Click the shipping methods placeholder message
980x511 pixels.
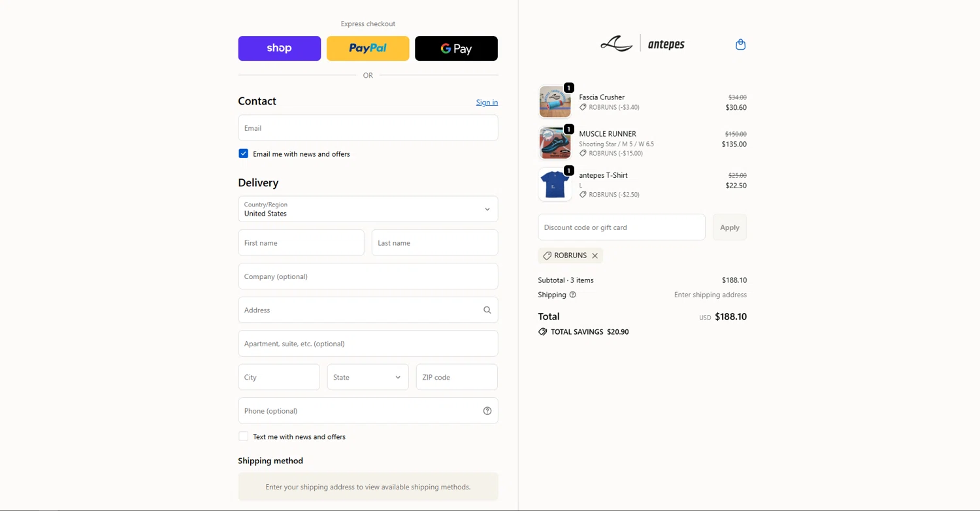368,487
